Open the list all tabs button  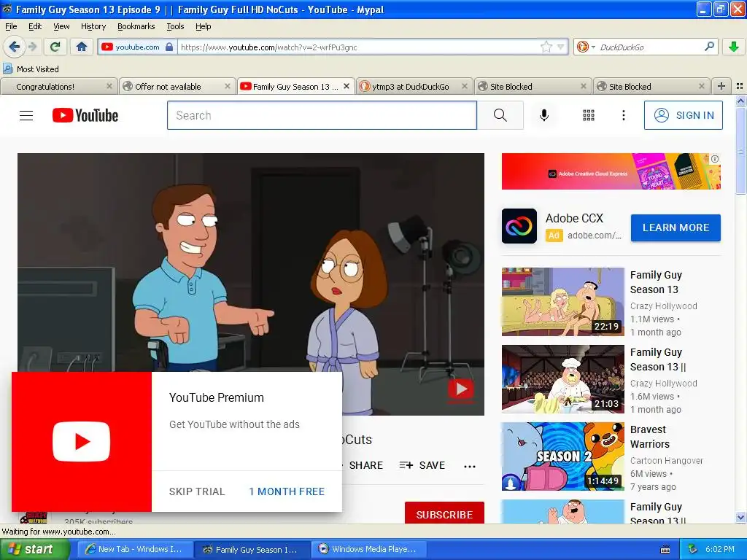point(740,86)
